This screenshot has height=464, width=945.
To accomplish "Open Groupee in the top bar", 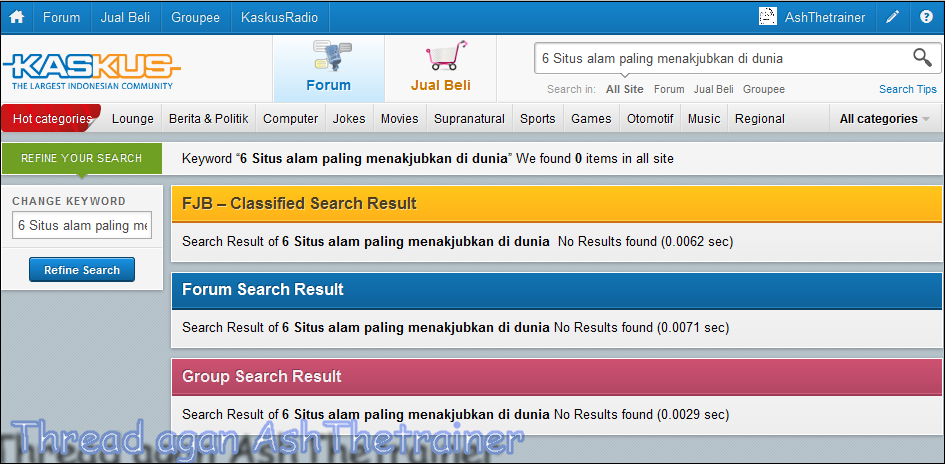I will 195,17.
